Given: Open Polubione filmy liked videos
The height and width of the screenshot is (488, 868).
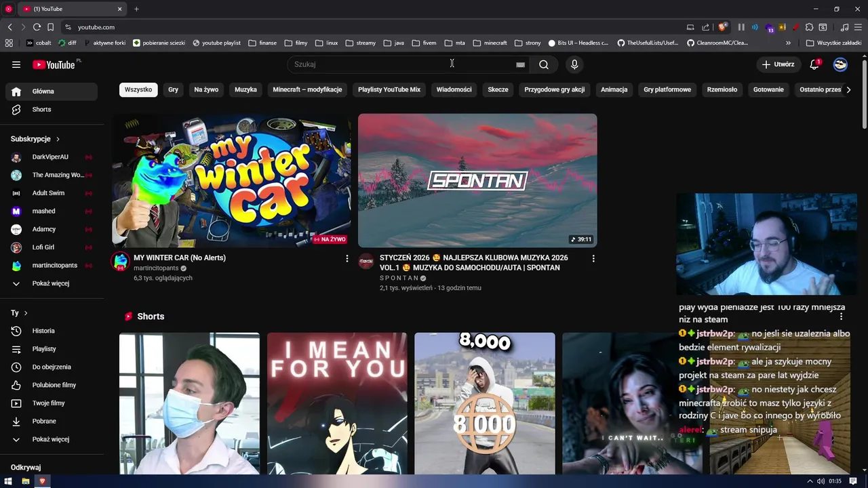Looking at the screenshot, I should pos(52,385).
